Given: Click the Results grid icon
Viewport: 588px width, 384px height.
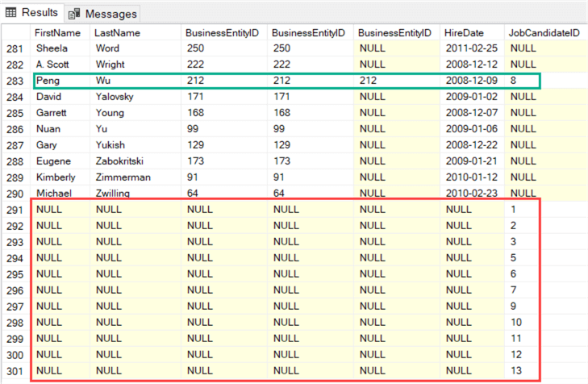Looking at the screenshot, I should [x=10, y=12].
